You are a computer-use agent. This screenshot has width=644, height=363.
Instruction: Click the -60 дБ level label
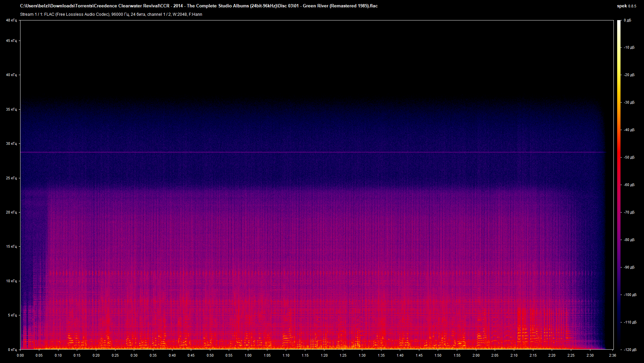tap(629, 185)
